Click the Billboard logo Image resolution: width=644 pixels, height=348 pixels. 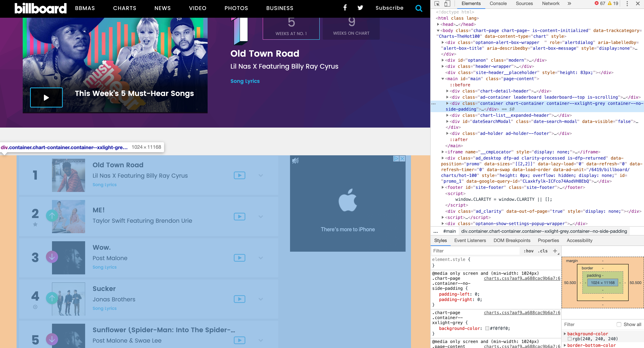tap(40, 8)
